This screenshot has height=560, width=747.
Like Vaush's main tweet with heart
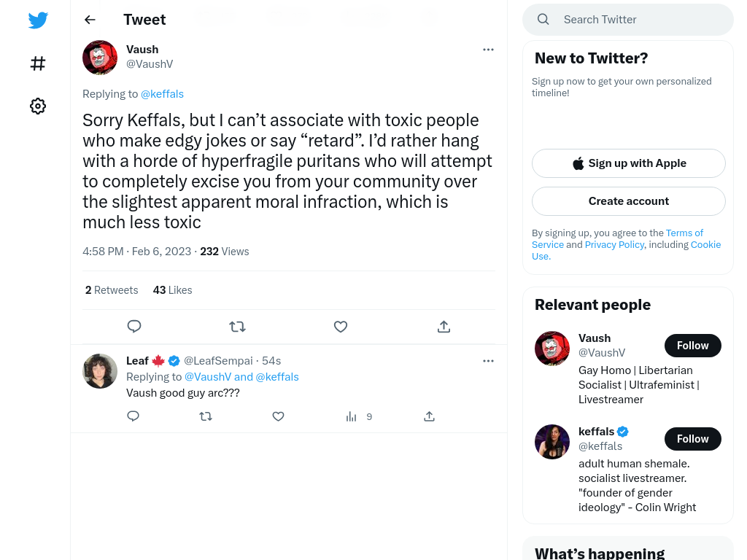pyautogui.click(x=341, y=327)
